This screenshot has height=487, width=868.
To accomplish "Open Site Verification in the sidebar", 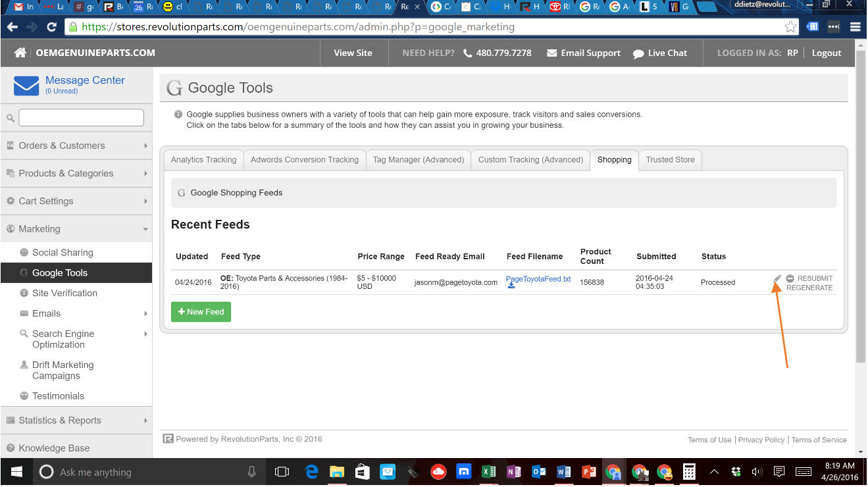I will (x=64, y=293).
